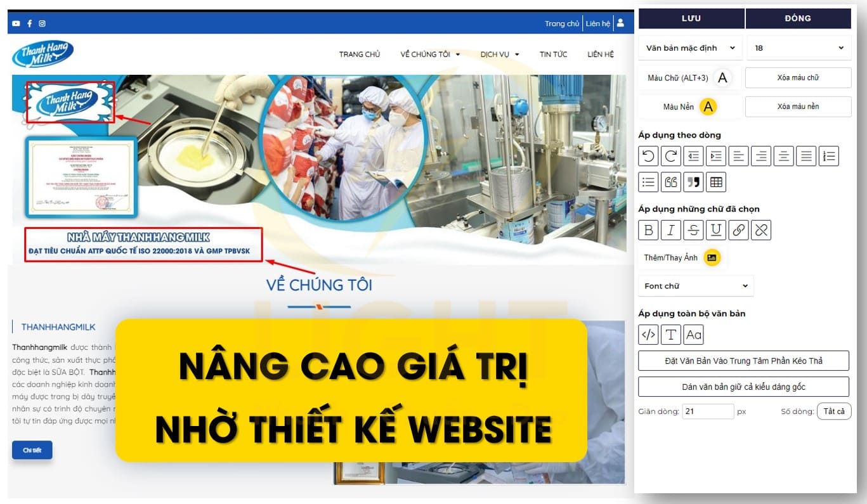This screenshot has width=867, height=504.
Task: Increase indent for the current line
Action: pos(716,156)
